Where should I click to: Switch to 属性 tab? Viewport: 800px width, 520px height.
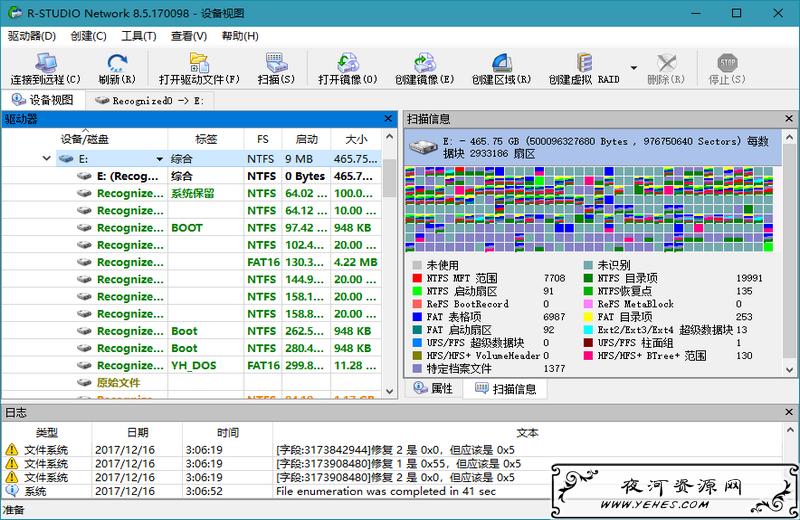pos(434,388)
